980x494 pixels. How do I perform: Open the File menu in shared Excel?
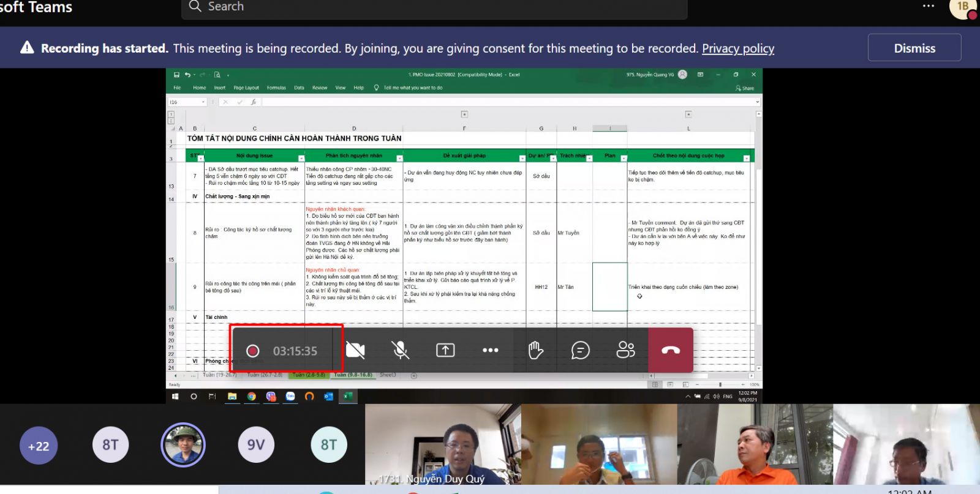pos(177,88)
